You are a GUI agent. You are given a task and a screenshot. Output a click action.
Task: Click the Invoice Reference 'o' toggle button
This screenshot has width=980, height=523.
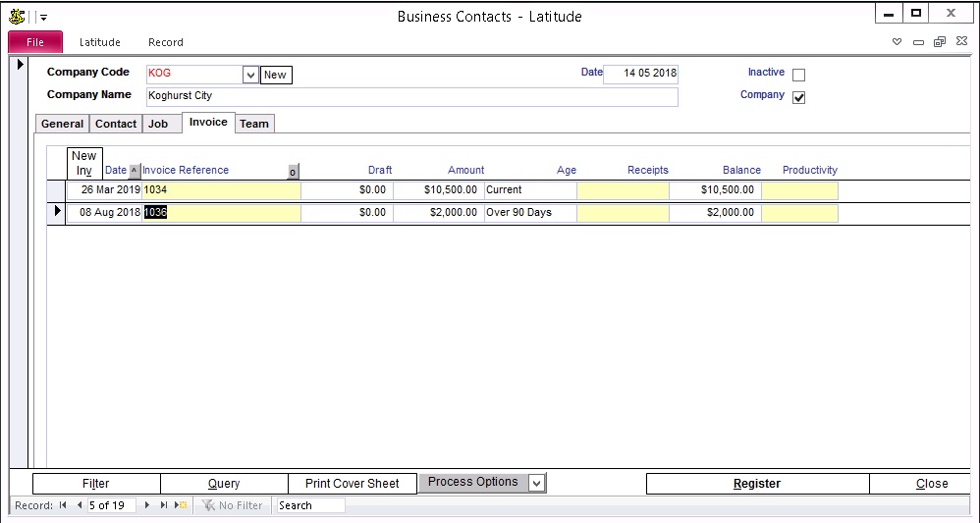(293, 172)
